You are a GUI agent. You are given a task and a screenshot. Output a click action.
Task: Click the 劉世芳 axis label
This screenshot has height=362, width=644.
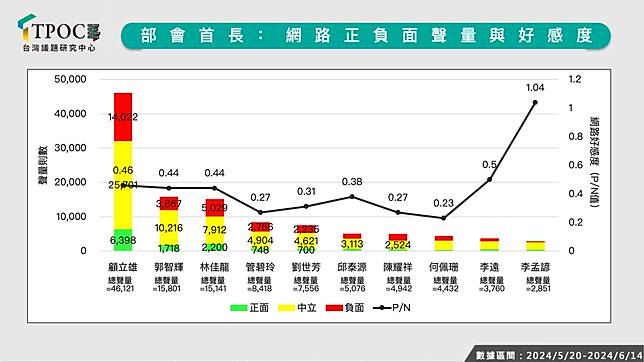[x=306, y=267]
